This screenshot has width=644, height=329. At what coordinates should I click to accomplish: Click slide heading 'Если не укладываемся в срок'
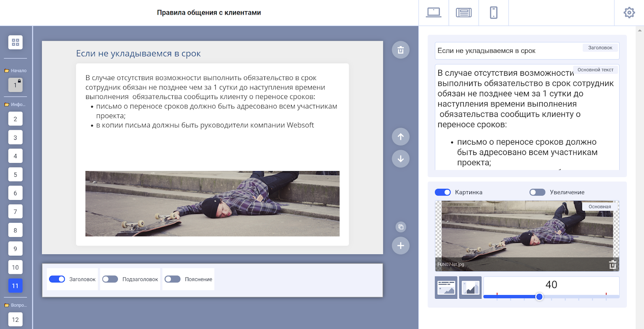point(138,54)
